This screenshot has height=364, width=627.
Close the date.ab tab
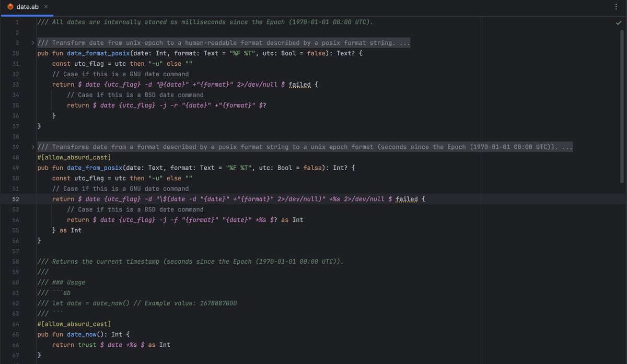tap(45, 7)
